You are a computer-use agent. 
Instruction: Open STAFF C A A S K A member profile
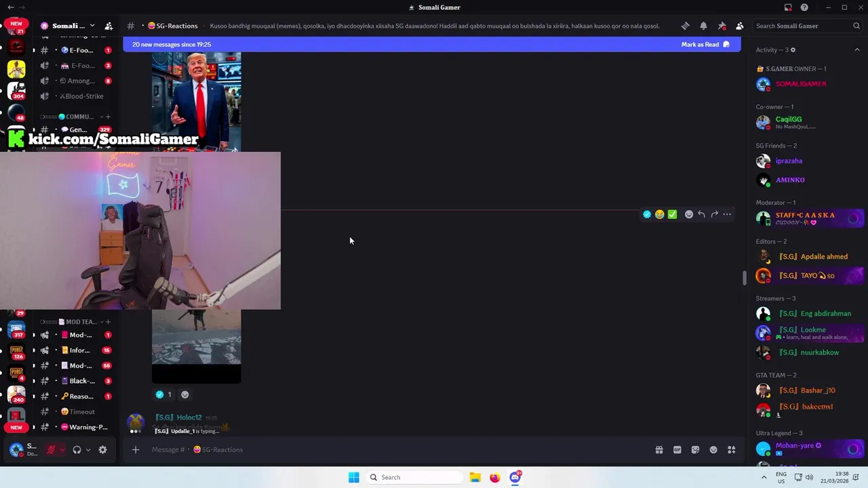pos(808,218)
